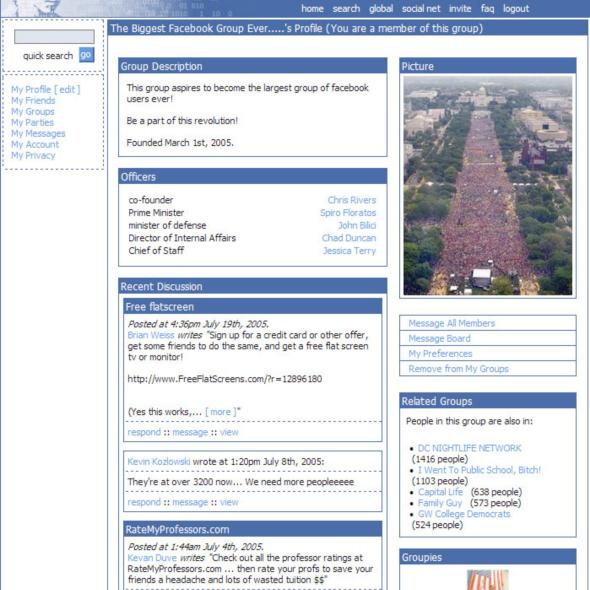Respond to Kevin Kozlowski's post
The image size is (590, 590).
[x=144, y=502]
